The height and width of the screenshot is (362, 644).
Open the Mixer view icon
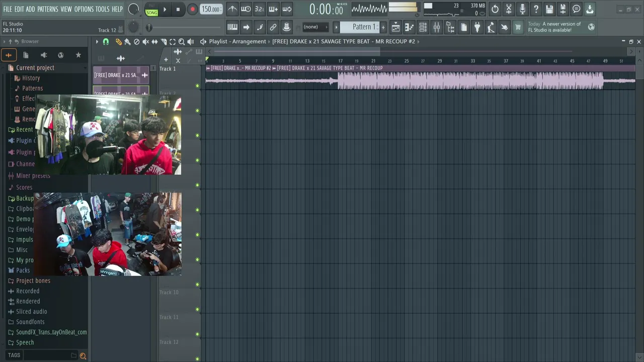click(437, 28)
